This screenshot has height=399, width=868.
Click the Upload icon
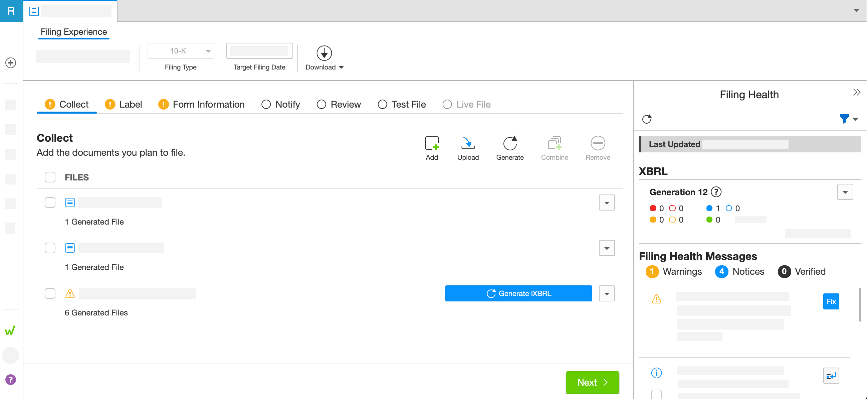click(x=468, y=144)
